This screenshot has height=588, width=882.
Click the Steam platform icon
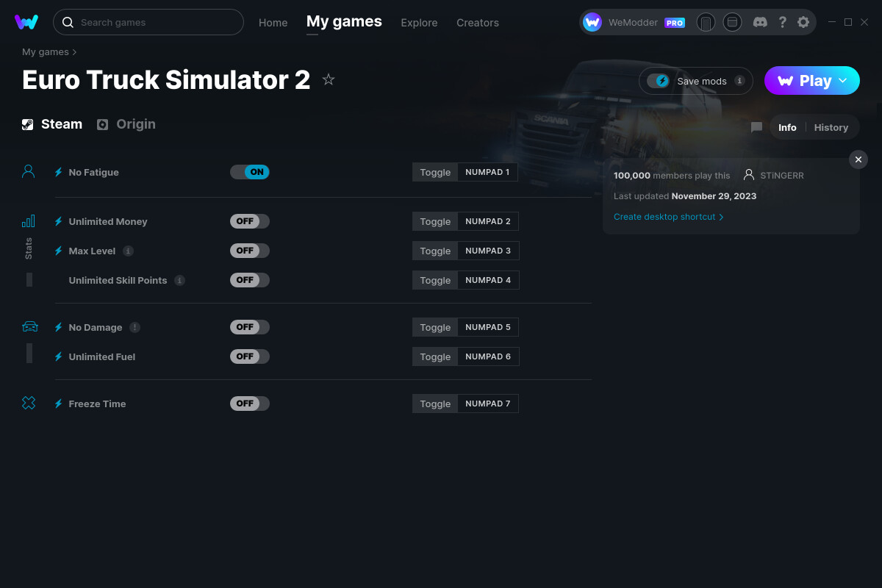(27, 124)
